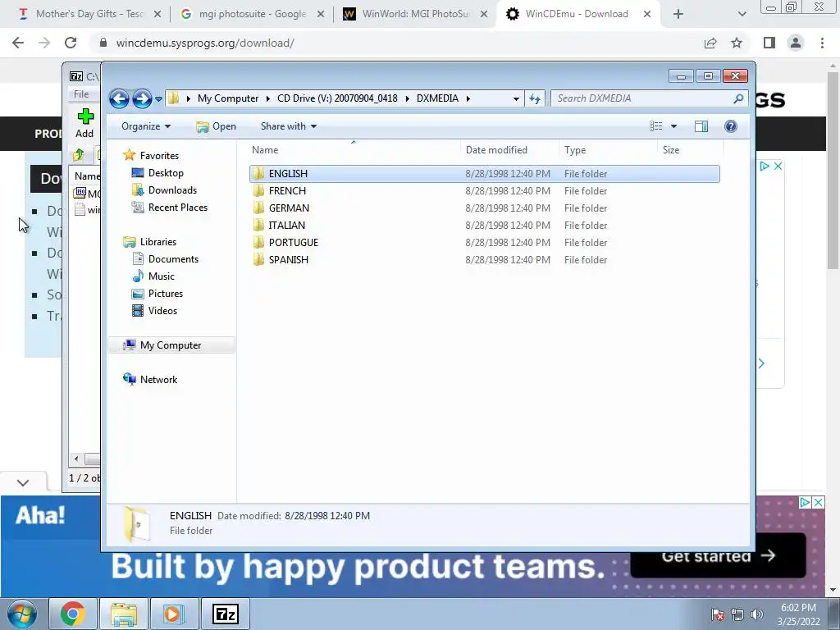Expand address bar history dropdown arrow
840x630 pixels.
coord(516,98)
